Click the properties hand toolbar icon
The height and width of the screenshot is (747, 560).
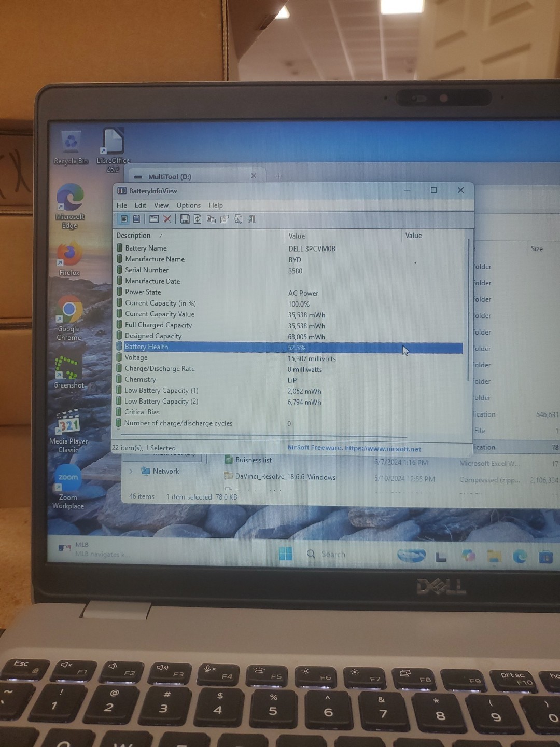tap(225, 219)
